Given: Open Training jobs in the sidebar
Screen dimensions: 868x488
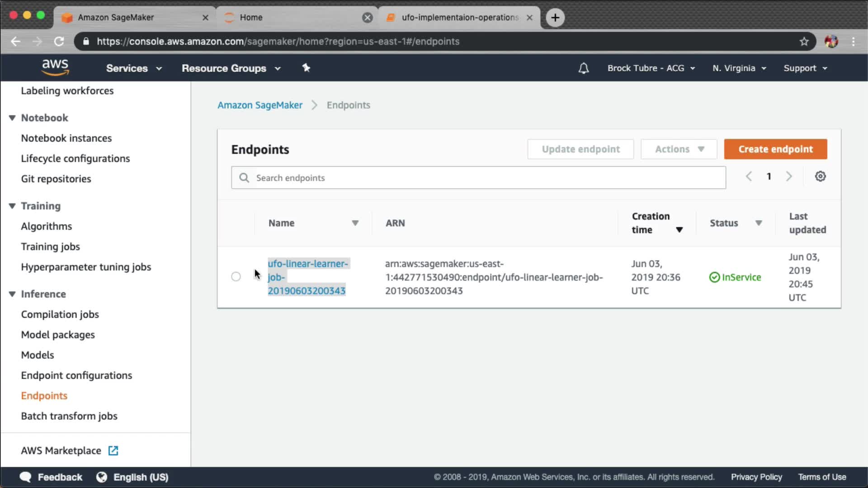Looking at the screenshot, I should click(50, 247).
